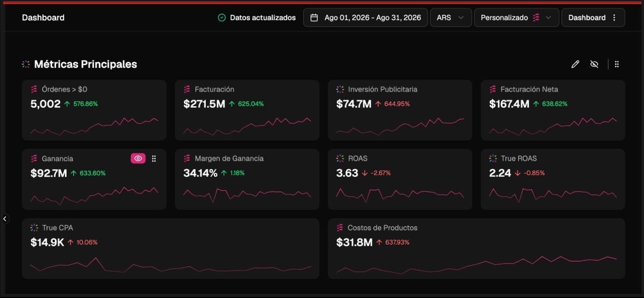Viewport: 644px width, 298px height.
Task: Click the Métricas Principales section heading
Action: (86, 64)
